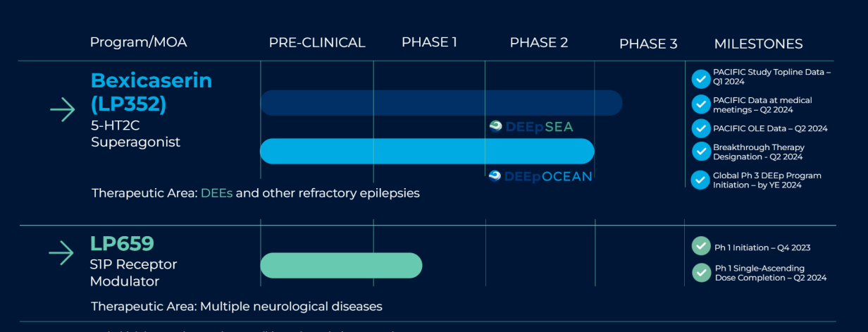Click the arrow icon beside LP659
The height and width of the screenshot is (332, 868).
pos(62,253)
